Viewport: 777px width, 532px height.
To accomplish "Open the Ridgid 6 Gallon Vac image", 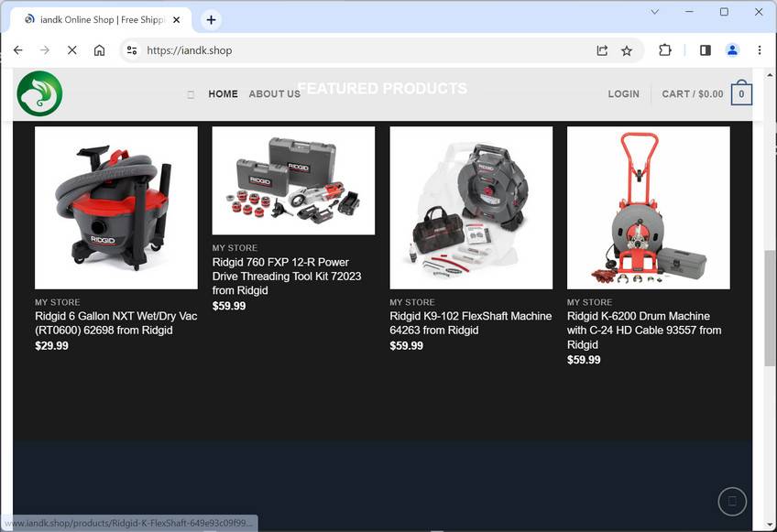I will 116,208.
